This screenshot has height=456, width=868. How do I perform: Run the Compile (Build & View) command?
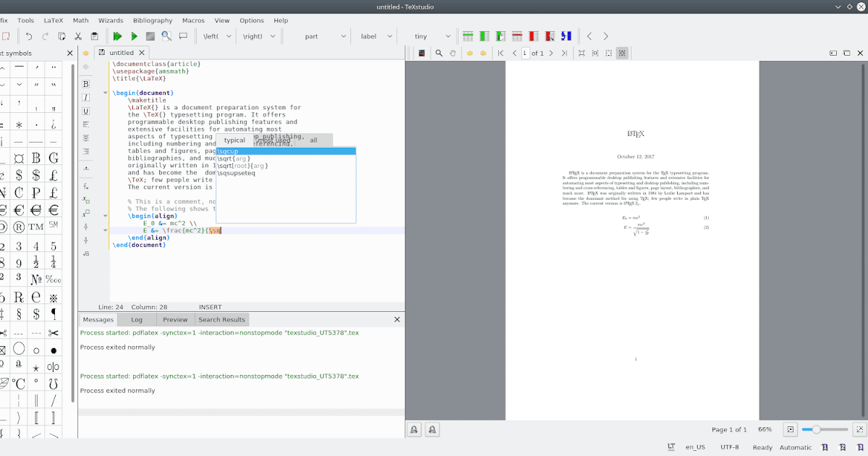point(117,35)
